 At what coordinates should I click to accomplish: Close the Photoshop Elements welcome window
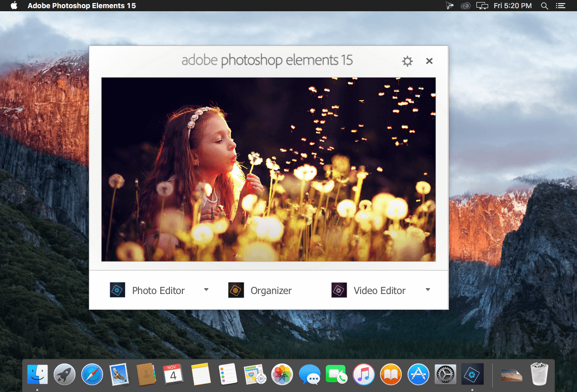click(429, 61)
